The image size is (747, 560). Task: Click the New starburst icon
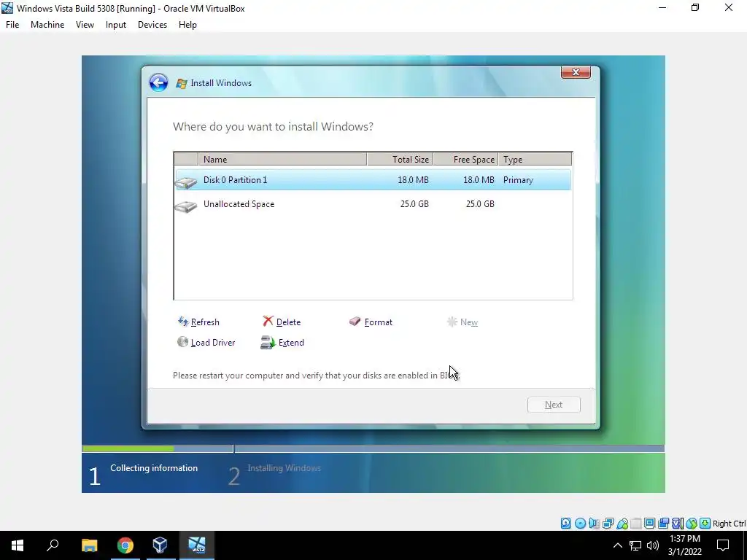(452, 322)
